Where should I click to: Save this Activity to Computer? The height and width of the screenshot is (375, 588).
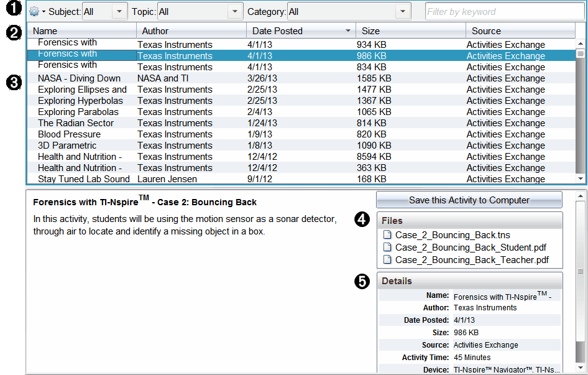[x=469, y=200]
